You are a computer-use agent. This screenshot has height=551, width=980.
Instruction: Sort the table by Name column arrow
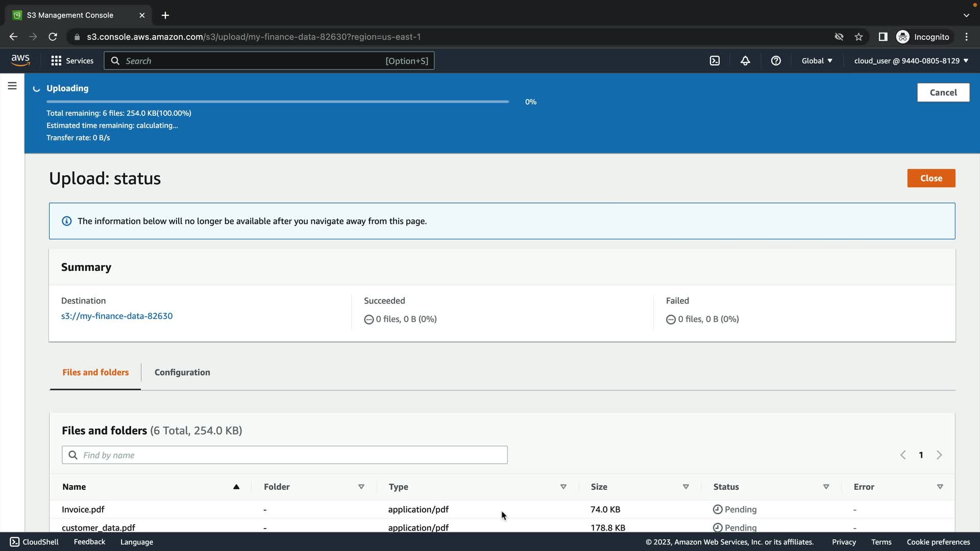tap(236, 487)
